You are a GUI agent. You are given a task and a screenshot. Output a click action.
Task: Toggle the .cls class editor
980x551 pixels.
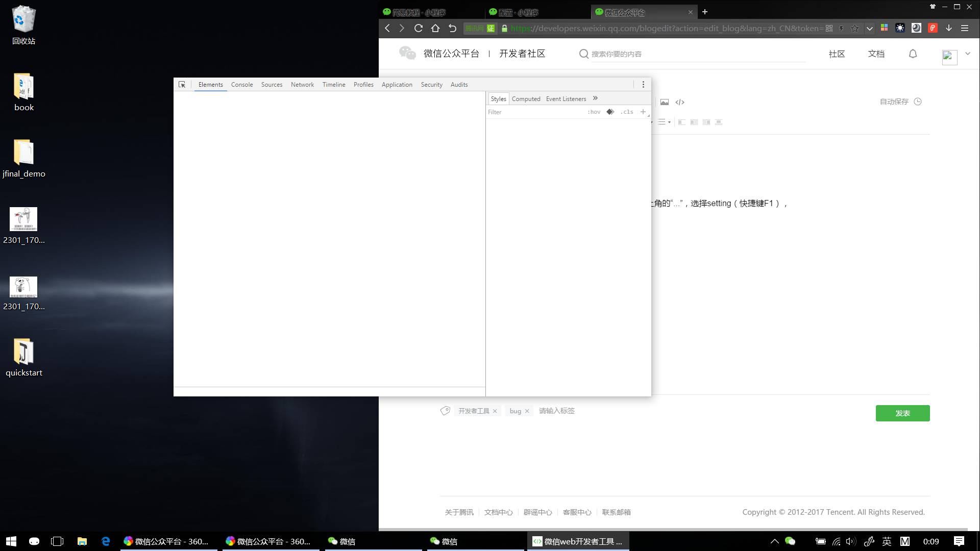tap(627, 112)
